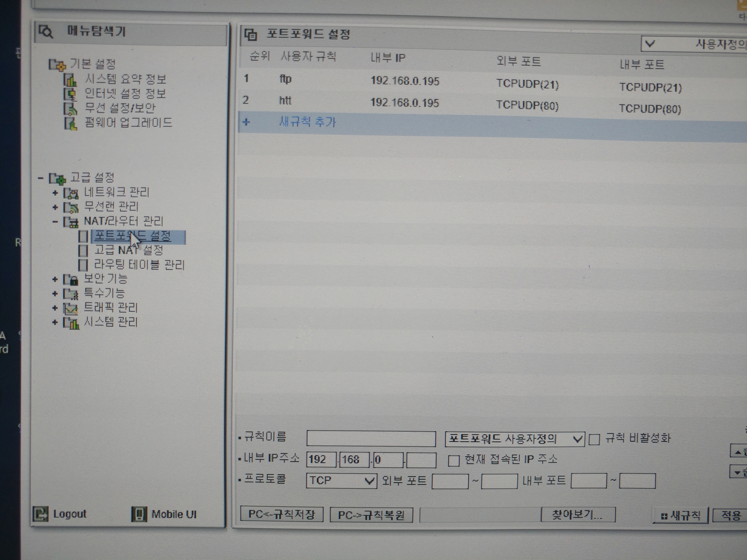The height and width of the screenshot is (560, 747).
Task: Click the move-rule-up arrow button
Action: 739,452
